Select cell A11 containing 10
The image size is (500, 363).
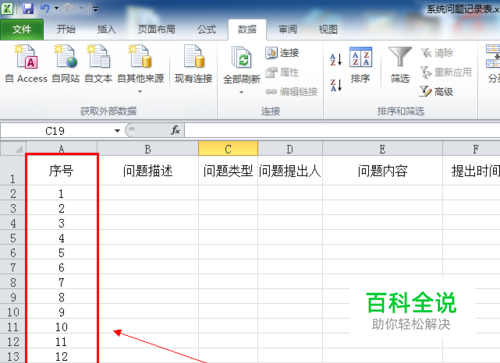(x=62, y=327)
